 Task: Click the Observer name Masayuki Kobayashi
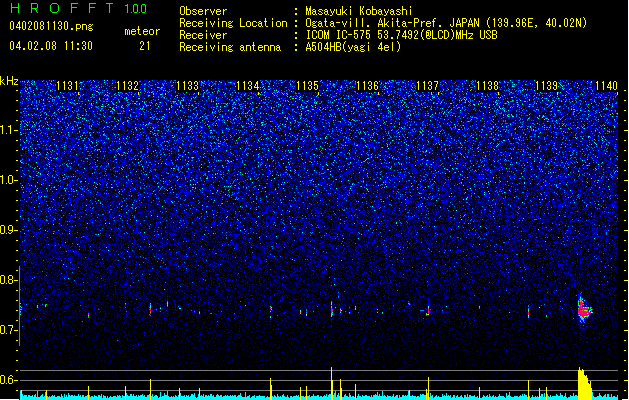point(359,11)
